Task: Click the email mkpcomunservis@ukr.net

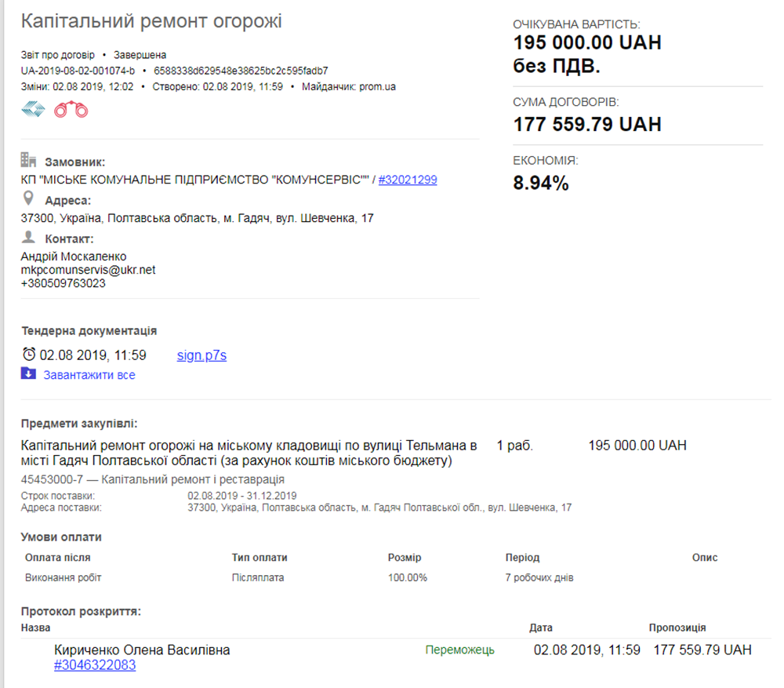Action: click(x=88, y=270)
